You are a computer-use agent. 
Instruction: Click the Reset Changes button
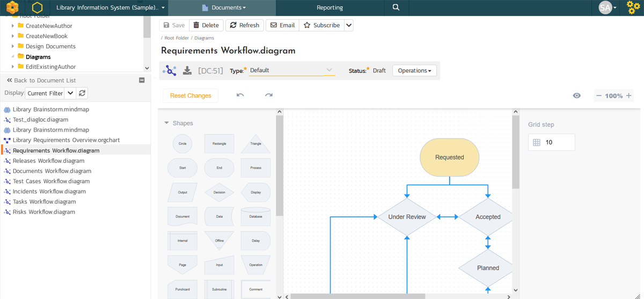pyautogui.click(x=191, y=96)
